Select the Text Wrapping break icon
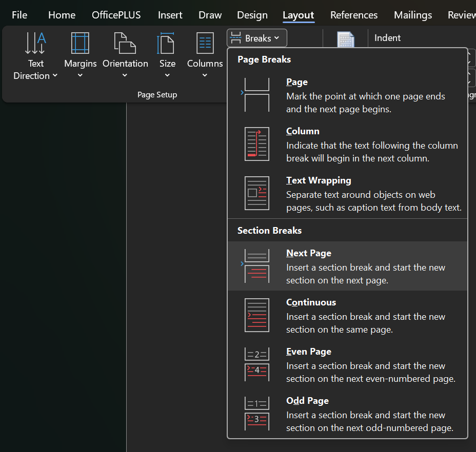Screen dimensions: 476x452 pyautogui.click(x=256, y=193)
